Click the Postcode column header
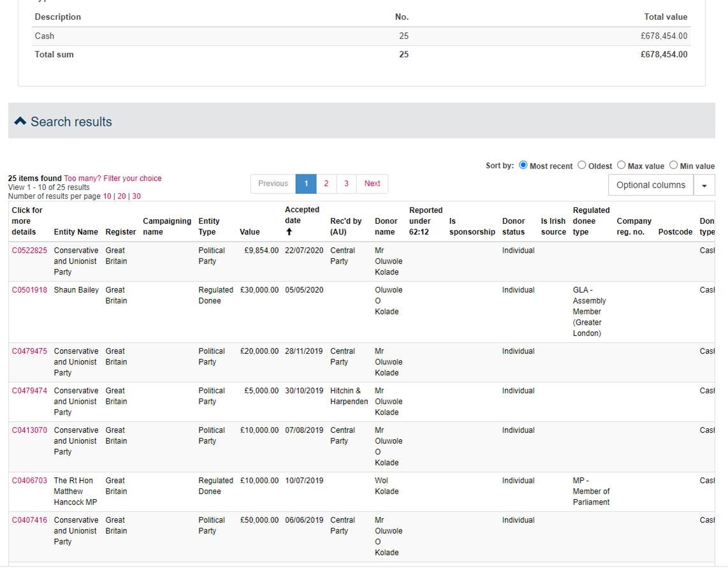 pos(675,232)
